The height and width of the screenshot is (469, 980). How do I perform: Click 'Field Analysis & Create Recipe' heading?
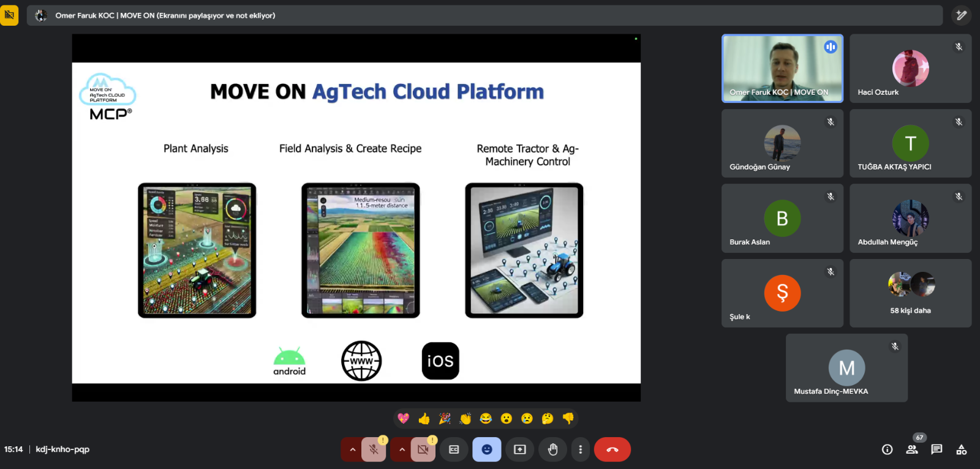pos(350,149)
